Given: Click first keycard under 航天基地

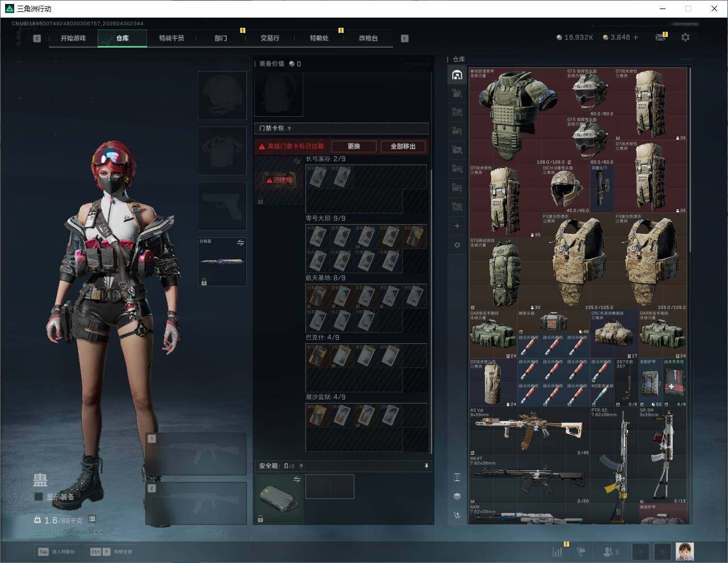Looking at the screenshot, I should coord(318,296).
